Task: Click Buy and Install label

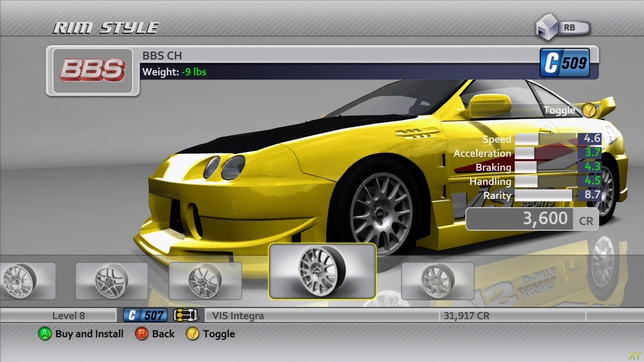Action: pyautogui.click(x=89, y=334)
